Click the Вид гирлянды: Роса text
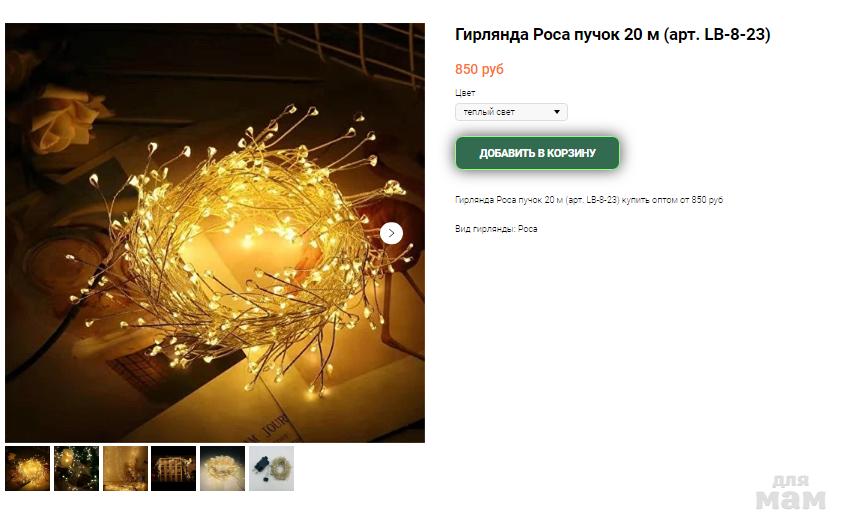This screenshot has height=524, width=841. point(496,229)
